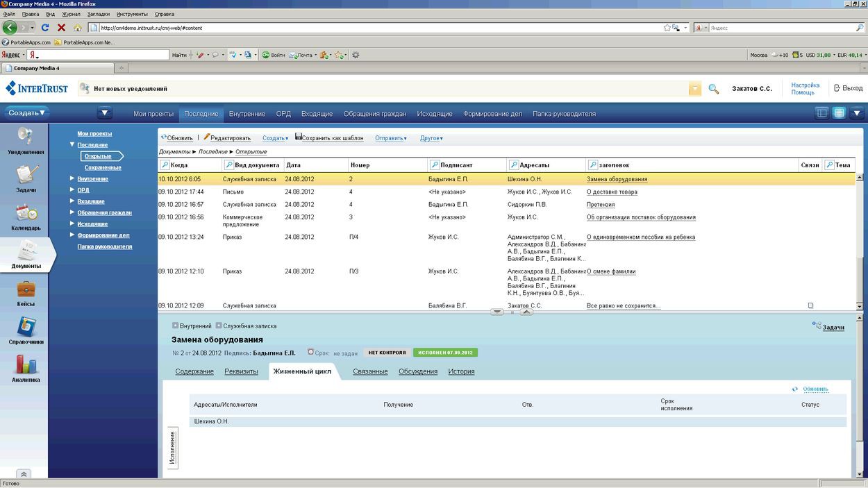Collapse the Последние tree node
The height and width of the screenshot is (488, 868).
(72, 144)
